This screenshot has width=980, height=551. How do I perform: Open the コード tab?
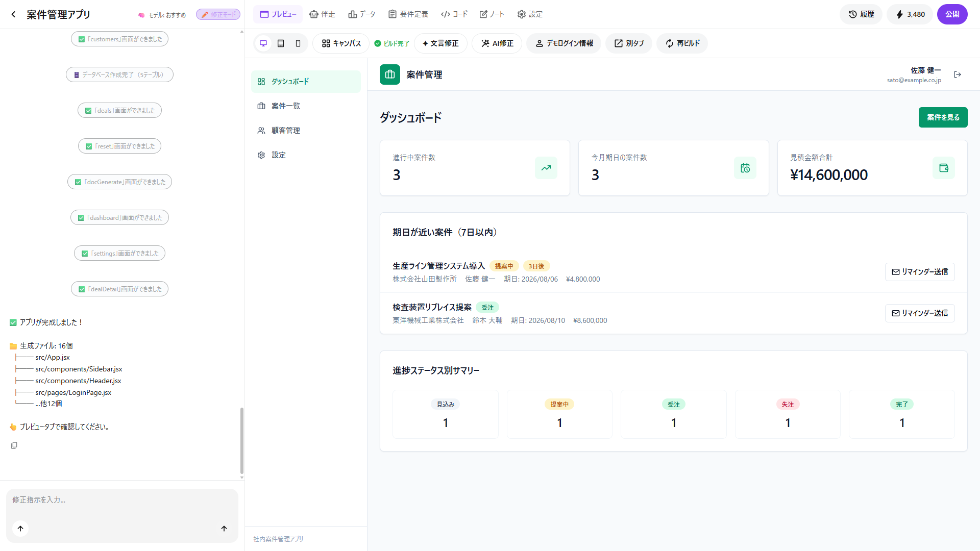[454, 14]
